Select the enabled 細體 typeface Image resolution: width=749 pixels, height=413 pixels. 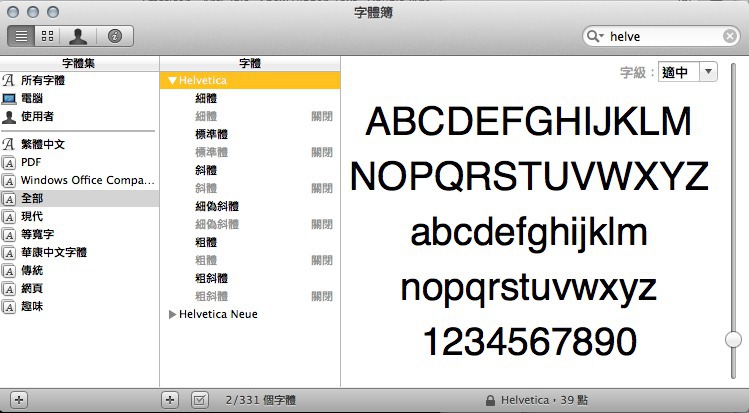pyautogui.click(x=250, y=98)
